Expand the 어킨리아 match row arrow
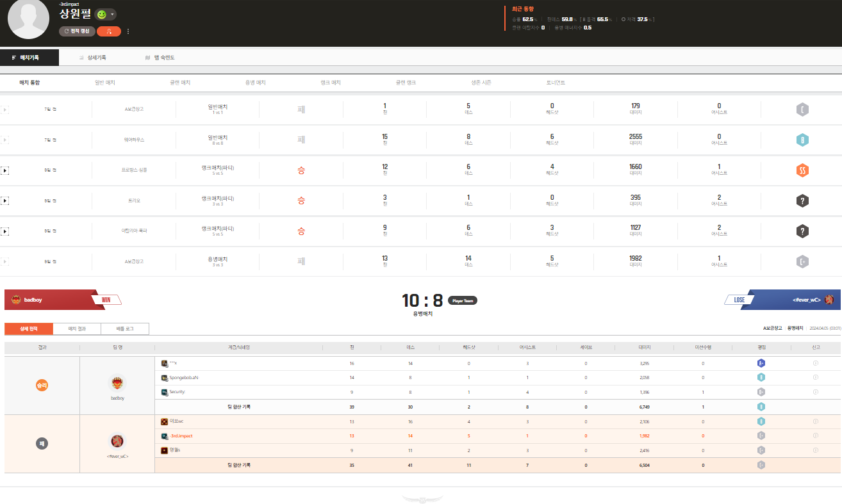The image size is (842, 504). (x=4, y=231)
